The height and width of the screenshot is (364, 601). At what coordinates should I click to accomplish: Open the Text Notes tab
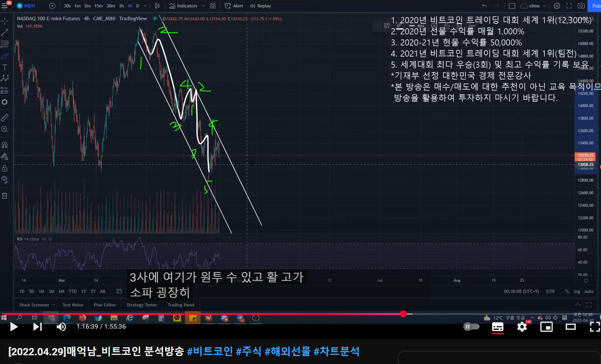(x=73, y=305)
